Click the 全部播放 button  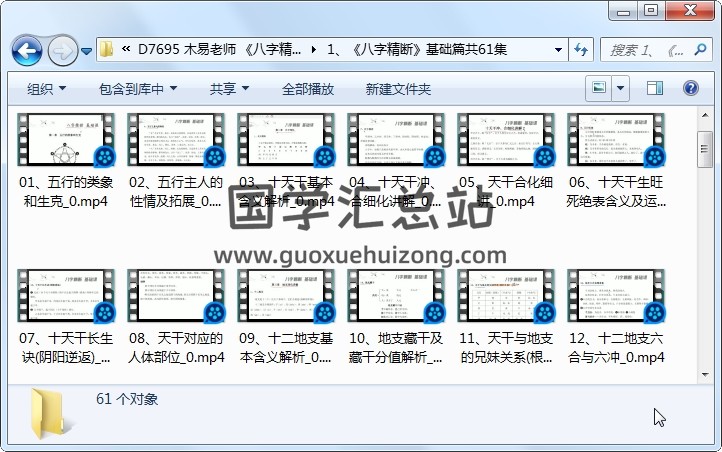[x=308, y=89]
